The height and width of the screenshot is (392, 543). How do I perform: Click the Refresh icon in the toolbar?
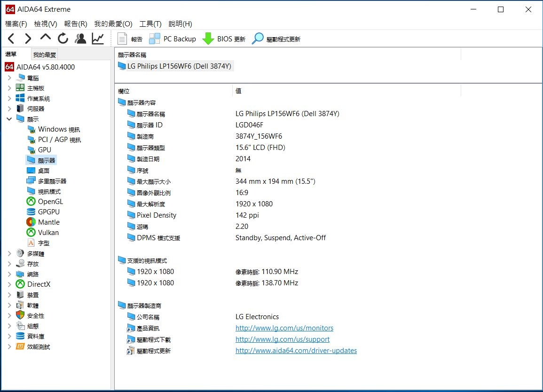point(63,39)
